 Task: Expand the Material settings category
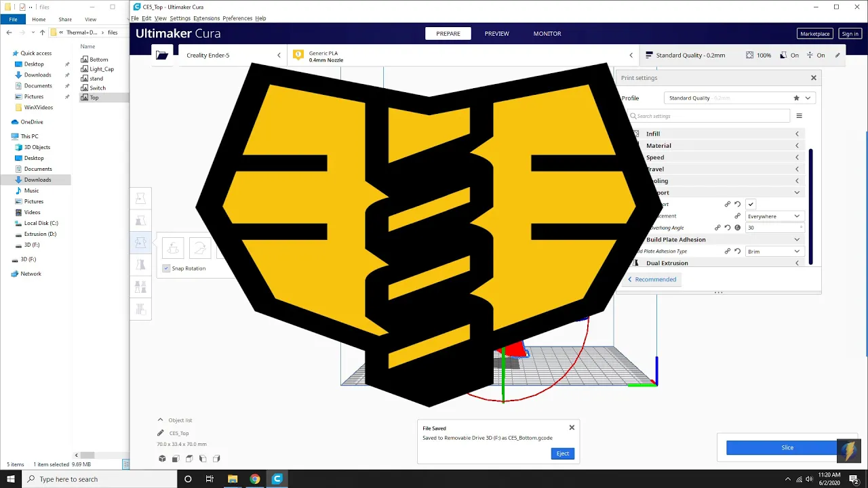(x=717, y=146)
